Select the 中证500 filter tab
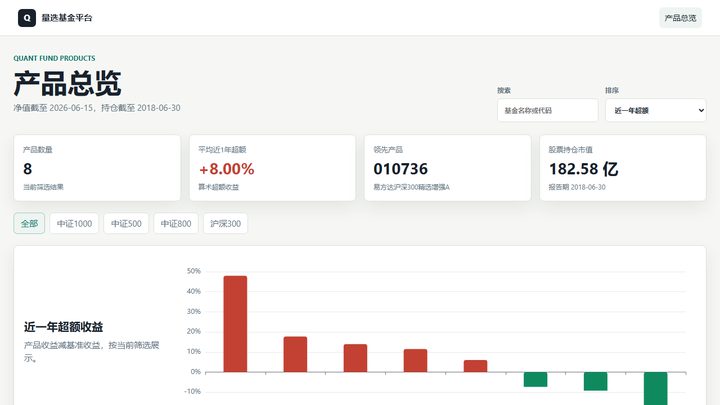Image resolution: width=720 pixels, height=405 pixels. pyautogui.click(x=126, y=224)
